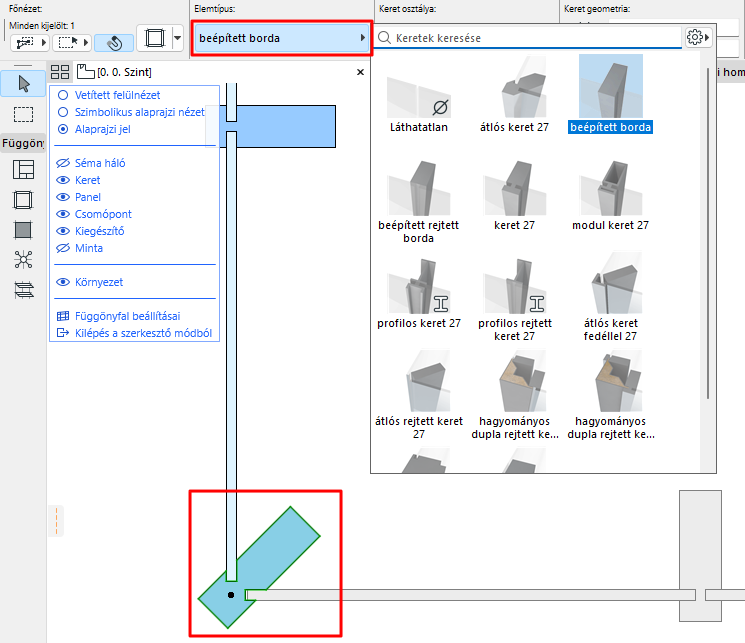Select Szimbolikus alaprajzi nézet option
Viewport: 745px width, 643px height.
tap(63, 112)
